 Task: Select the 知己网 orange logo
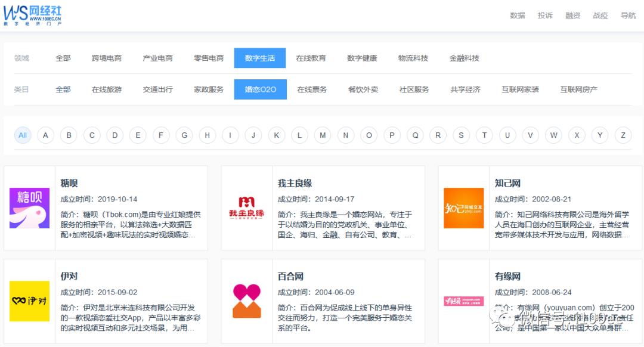463,208
